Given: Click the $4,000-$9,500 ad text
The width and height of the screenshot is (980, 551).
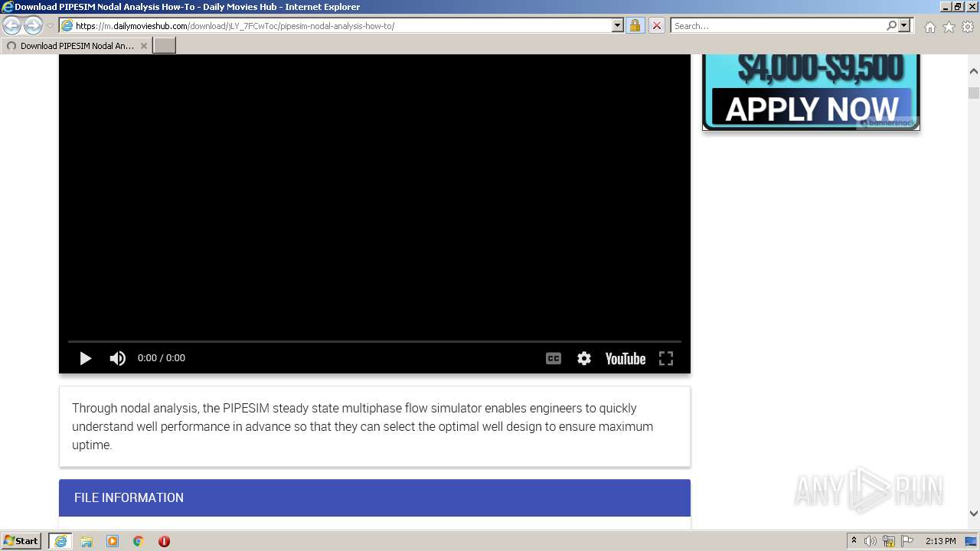Looking at the screenshot, I should (820, 69).
